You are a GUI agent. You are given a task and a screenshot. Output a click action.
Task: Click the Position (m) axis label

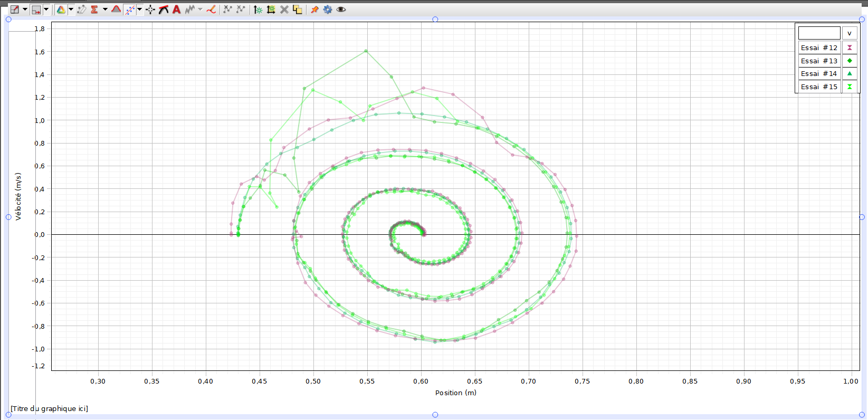coord(455,393)
